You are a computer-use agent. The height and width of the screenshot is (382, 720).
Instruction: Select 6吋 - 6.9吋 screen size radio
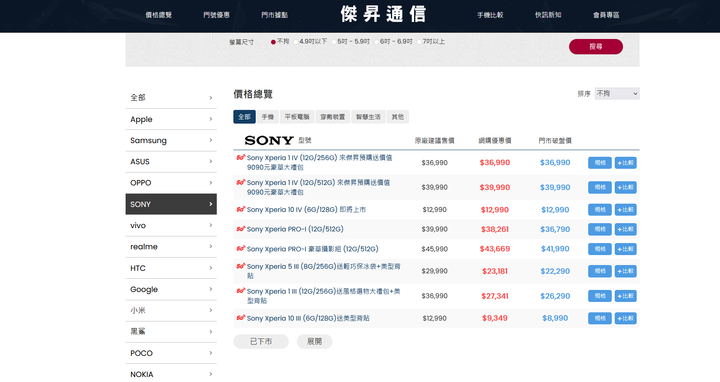tap(377, 42)
